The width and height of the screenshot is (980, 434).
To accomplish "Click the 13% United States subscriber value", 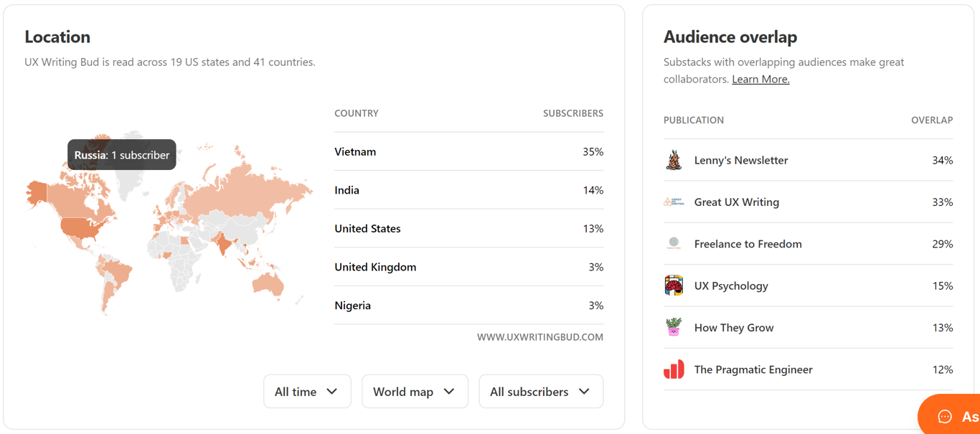I will coord(593,229).
